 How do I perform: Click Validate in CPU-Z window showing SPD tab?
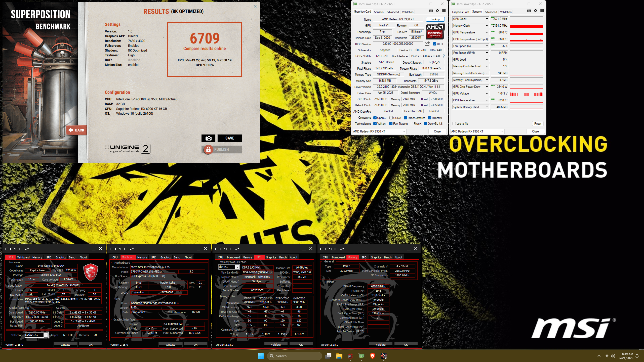pyautogui.click(x=276, y=345)
